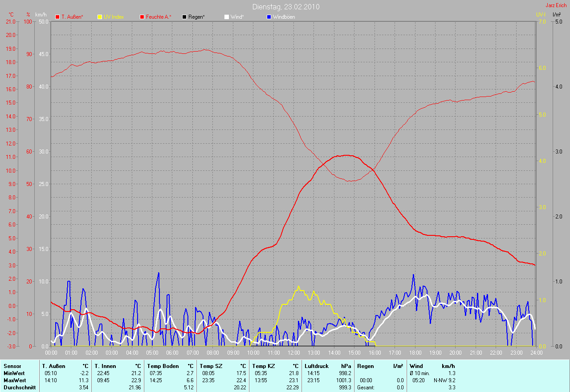Image resolution: width=570 pixels, height=392 pixels.
Task: Click the Durchschnitt row label
Action: [x=19, y=388]
